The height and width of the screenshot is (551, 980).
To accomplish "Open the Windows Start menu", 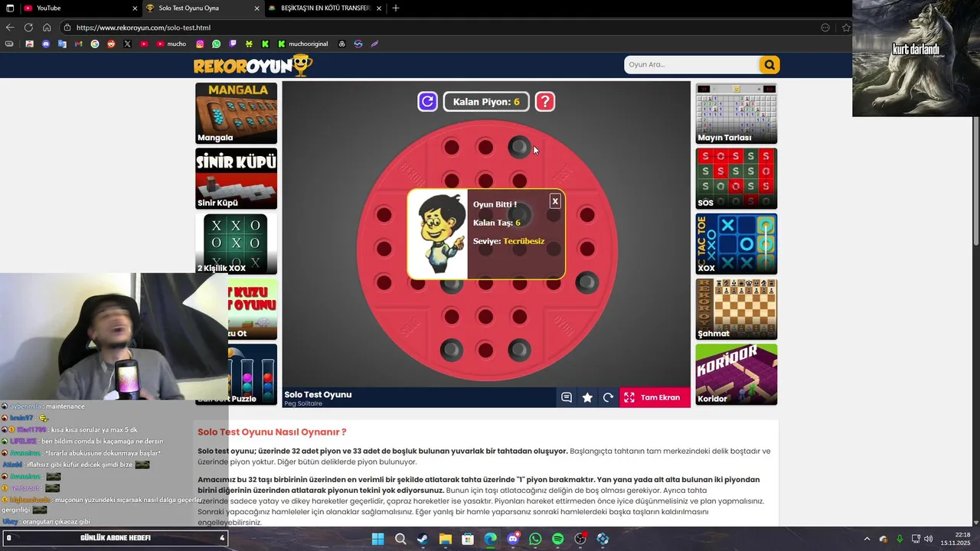I will (377, 539).
